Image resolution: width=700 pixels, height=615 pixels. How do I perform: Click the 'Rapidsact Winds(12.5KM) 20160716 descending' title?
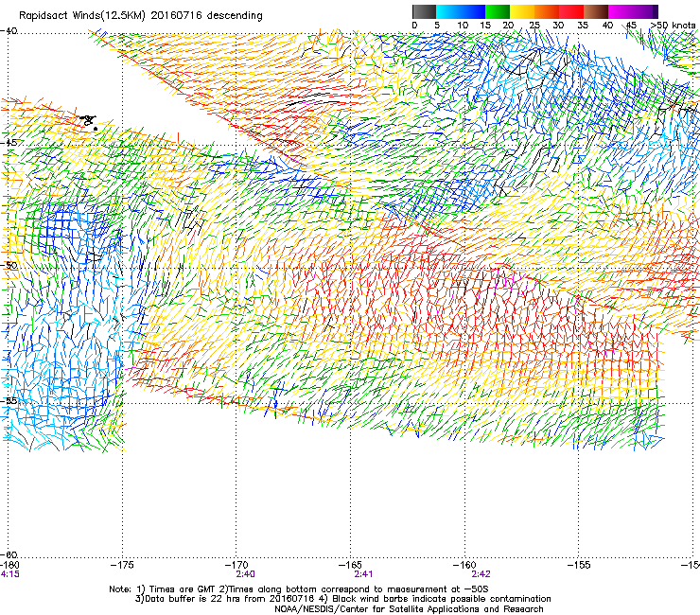tap(141, 15)
